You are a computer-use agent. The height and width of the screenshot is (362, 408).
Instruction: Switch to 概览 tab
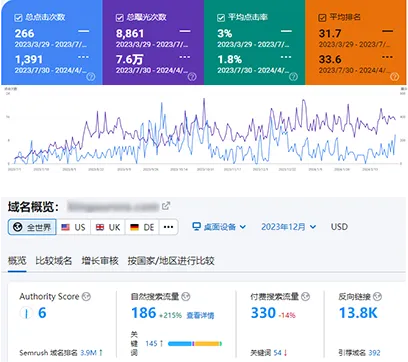pos(17,261)
